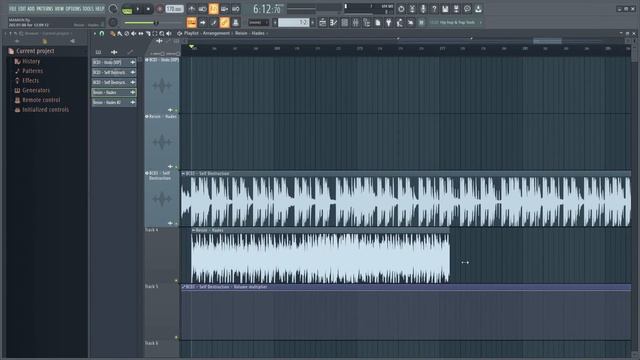Open the TOOLS menu
The height and width of the screenshot is (360, 640).
(88, 9)
